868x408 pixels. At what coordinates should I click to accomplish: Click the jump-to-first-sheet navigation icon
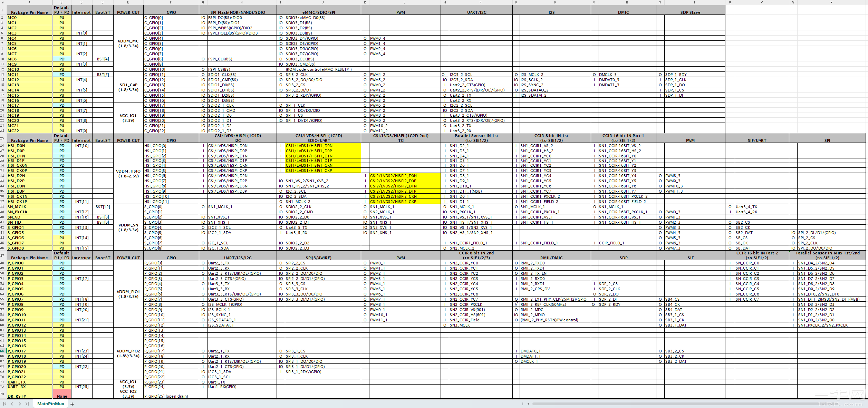pos(4,404)
